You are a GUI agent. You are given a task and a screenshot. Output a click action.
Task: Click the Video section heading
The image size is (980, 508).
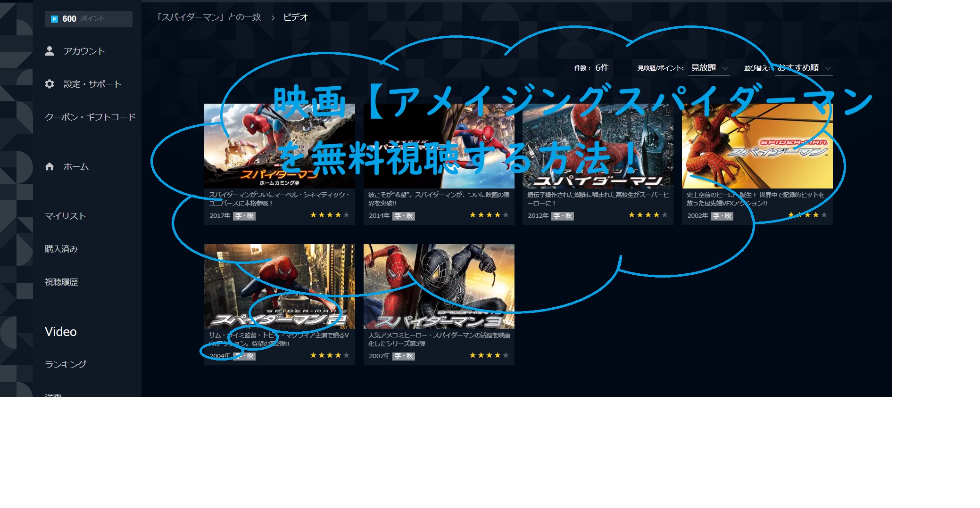click(x=61, y=332)
